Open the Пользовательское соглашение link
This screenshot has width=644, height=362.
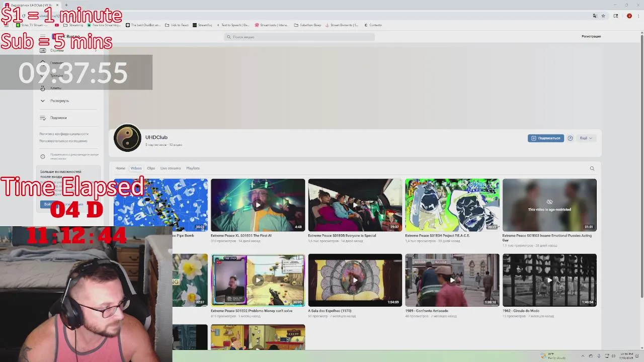(63, 141)
